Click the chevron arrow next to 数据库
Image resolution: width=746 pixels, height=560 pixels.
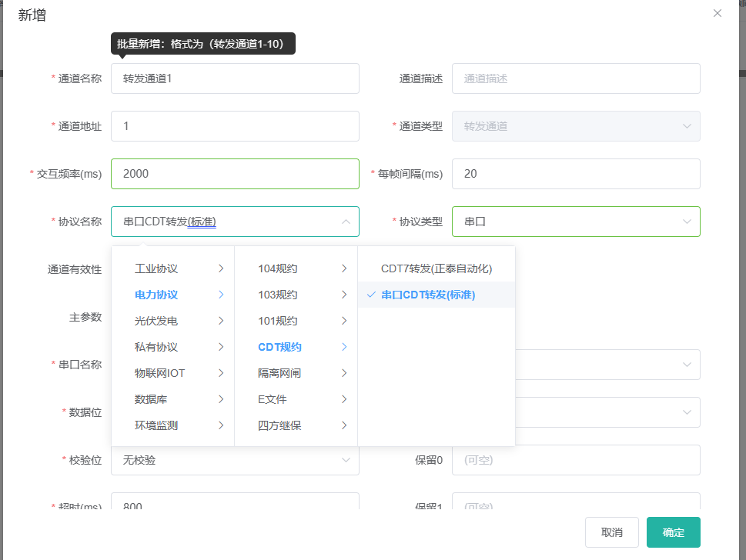pos(221,399)
